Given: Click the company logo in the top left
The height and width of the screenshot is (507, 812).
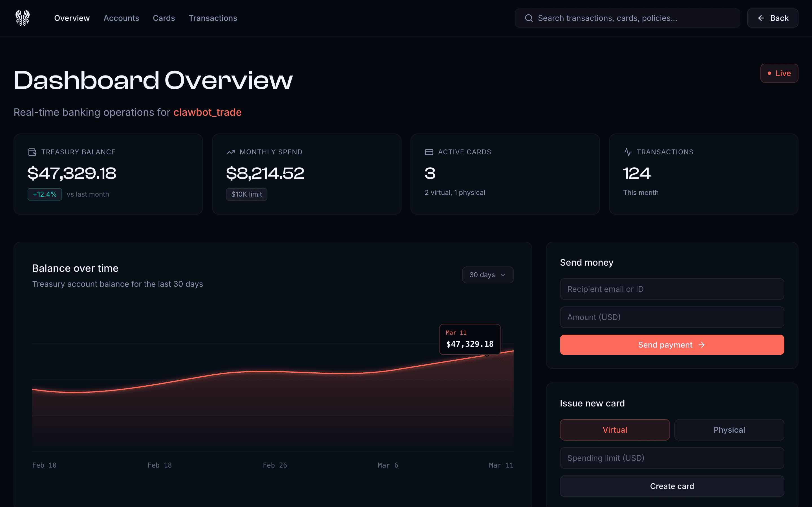Looking at the screenshot, I should point(23,17).
